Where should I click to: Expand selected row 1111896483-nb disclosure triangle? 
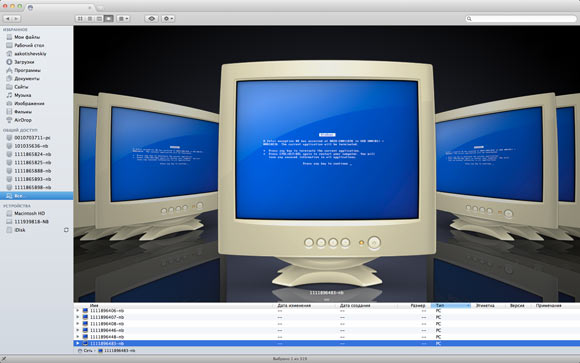tap(78, 343)
